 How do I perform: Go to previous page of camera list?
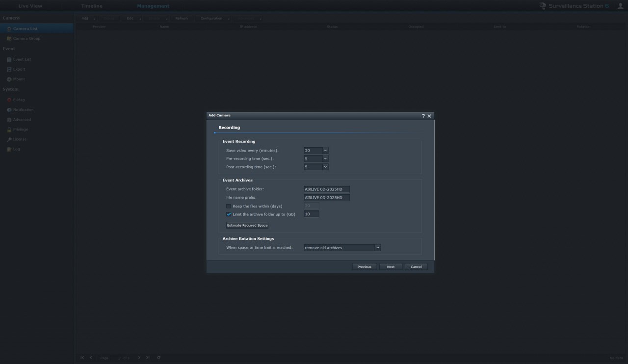point(91,358)
